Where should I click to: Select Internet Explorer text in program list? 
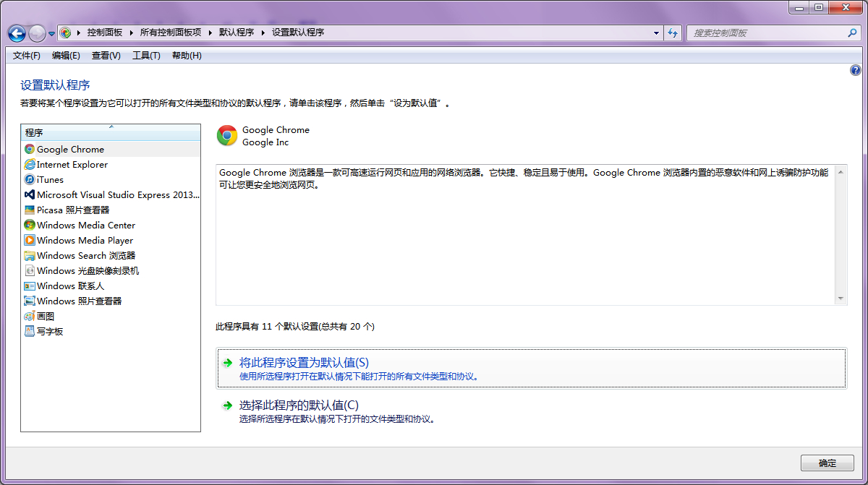72,165
